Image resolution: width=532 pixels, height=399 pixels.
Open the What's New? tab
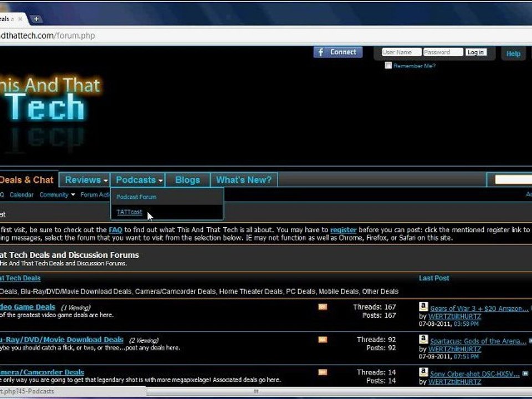tap(244, 180)
